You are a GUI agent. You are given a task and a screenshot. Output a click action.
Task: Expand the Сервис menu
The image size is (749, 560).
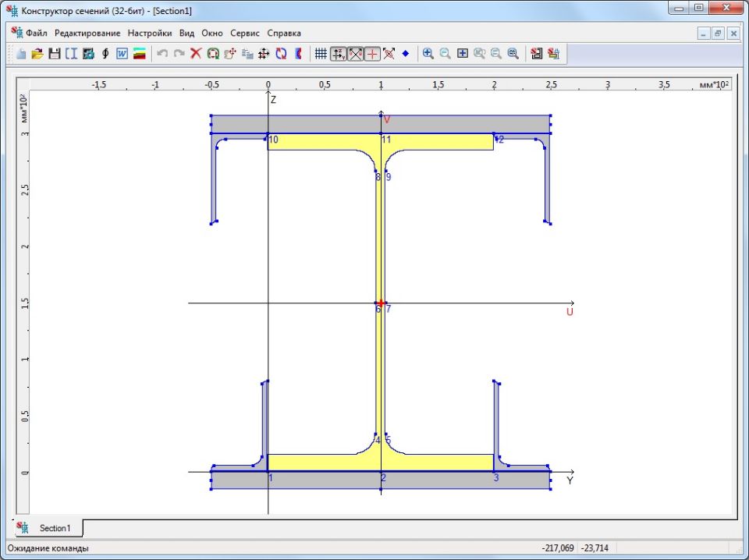(x=245, y=34)
